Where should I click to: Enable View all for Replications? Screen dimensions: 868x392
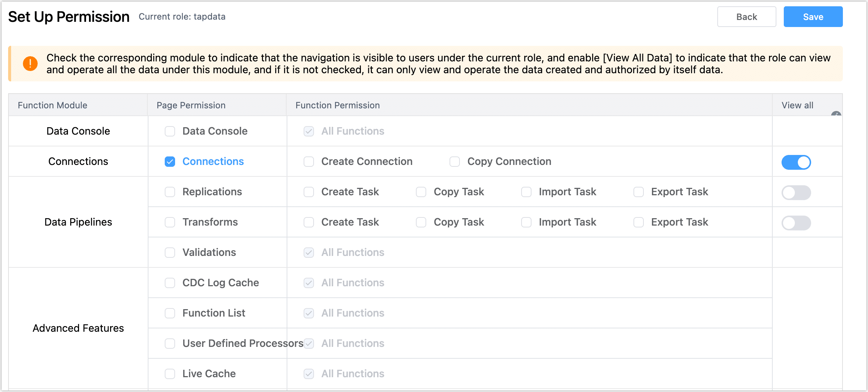point(796,193)
